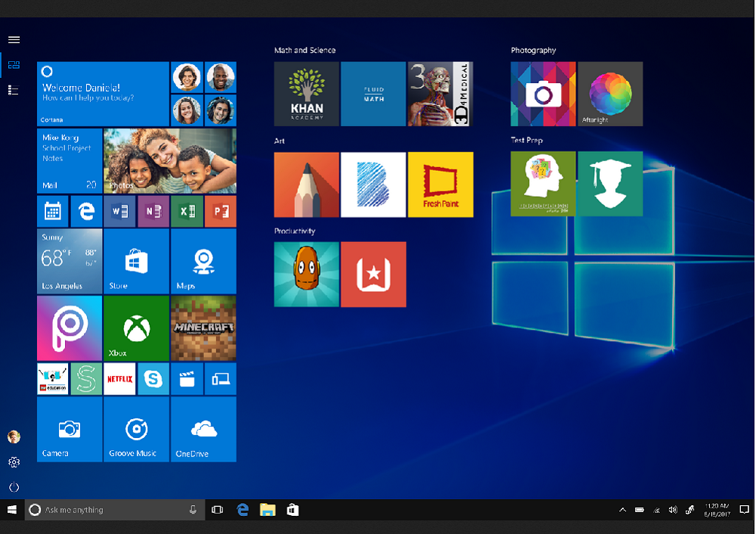Image resolution: width=756 pixels, height=534 pixels.
Task: Open the taskbar clock and date
Action: click(x=717, y=510)
